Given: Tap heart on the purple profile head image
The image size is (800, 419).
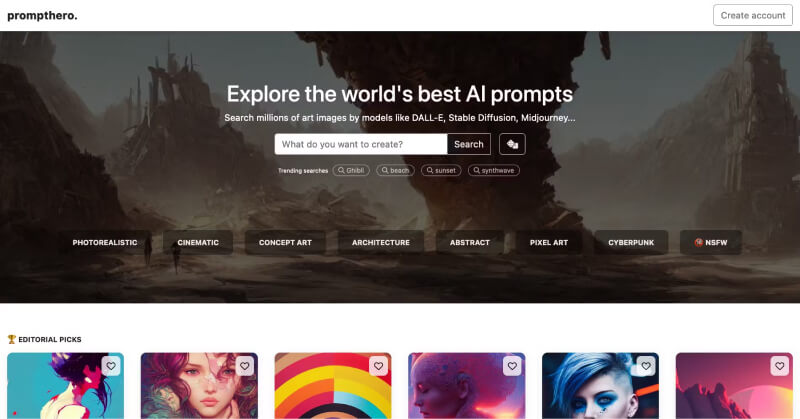Looking at the screenshot, I should coord(512,366).
